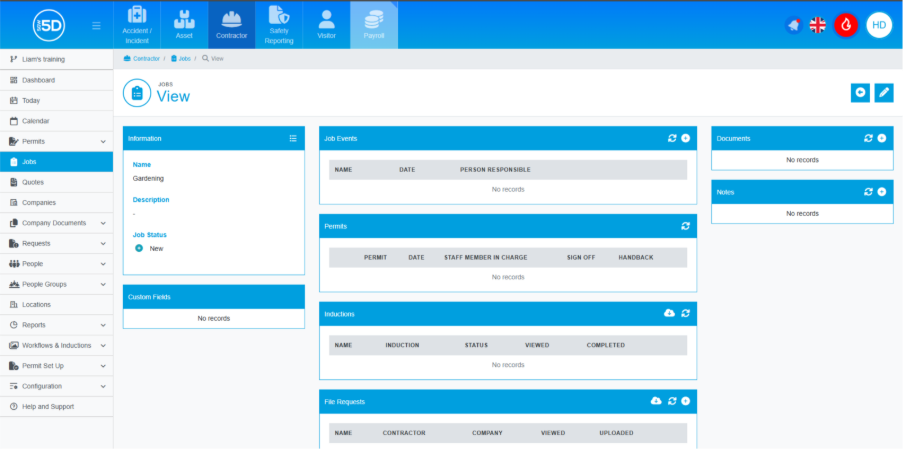
Task: Add a new File Request
Action: tap(685, 400)
